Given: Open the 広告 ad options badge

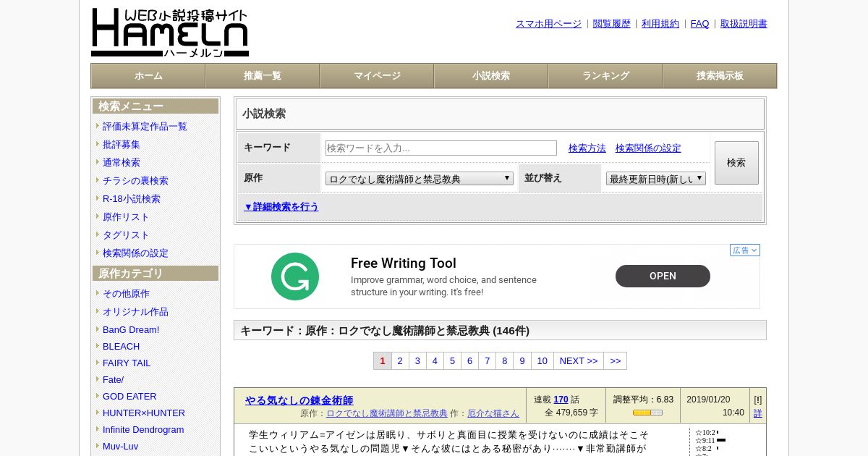Looking at the screenshot, I should tap(745, 250).
